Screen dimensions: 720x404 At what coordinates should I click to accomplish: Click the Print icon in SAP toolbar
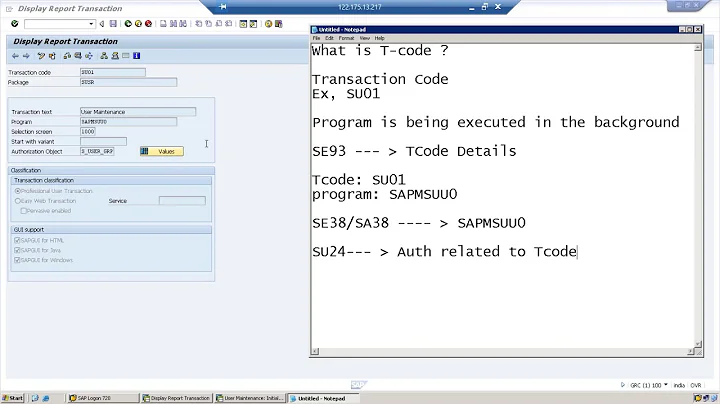pos(163,24)
